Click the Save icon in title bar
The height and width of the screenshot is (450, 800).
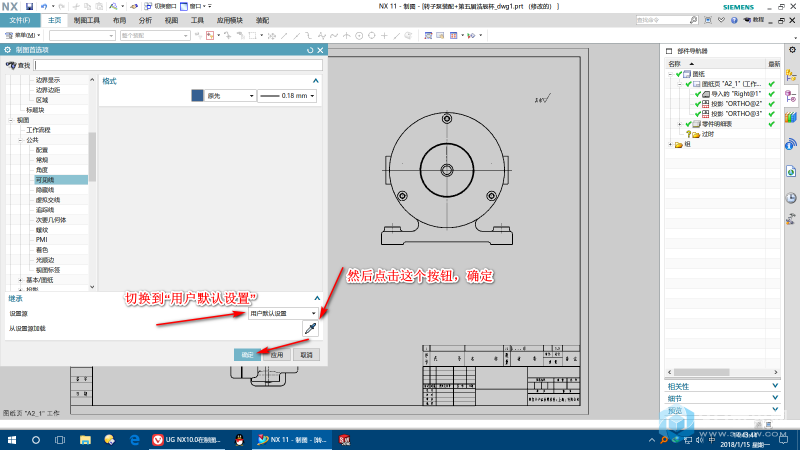click(x=29, y=6)
